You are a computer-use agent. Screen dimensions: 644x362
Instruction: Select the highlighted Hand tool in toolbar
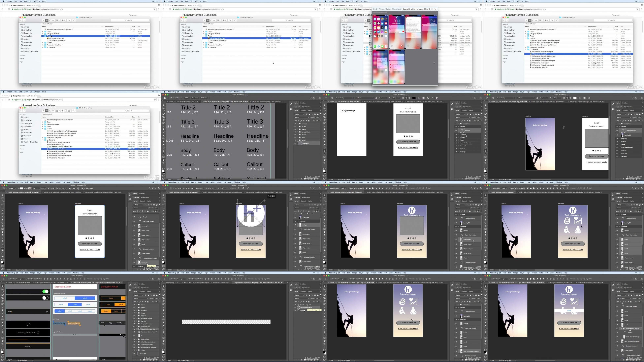click(164, 160)
